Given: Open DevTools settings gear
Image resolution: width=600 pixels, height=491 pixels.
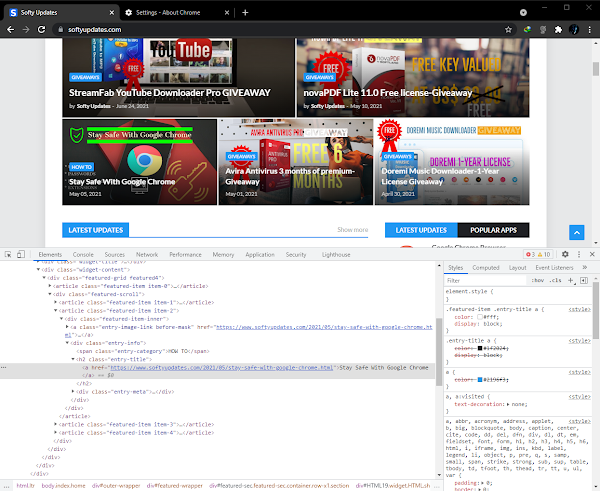Looking at the screenshot, I should [x=565, y=254].
